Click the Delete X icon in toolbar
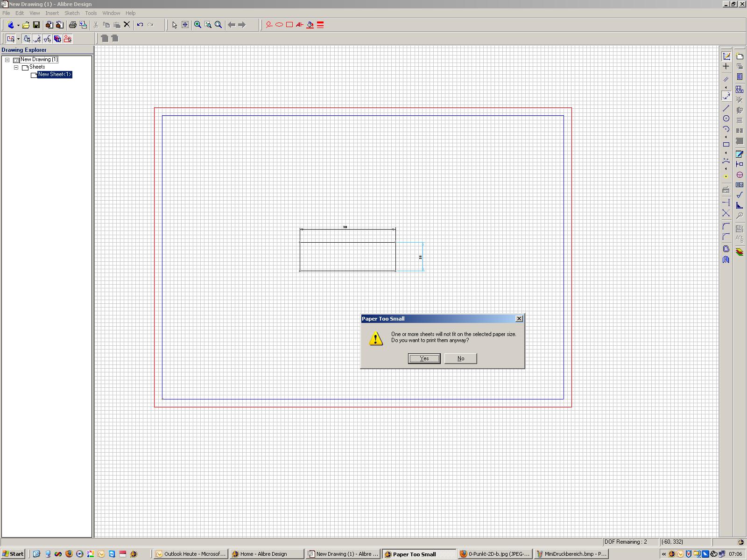Screen dimensions: 747x560 pos(127,25)
